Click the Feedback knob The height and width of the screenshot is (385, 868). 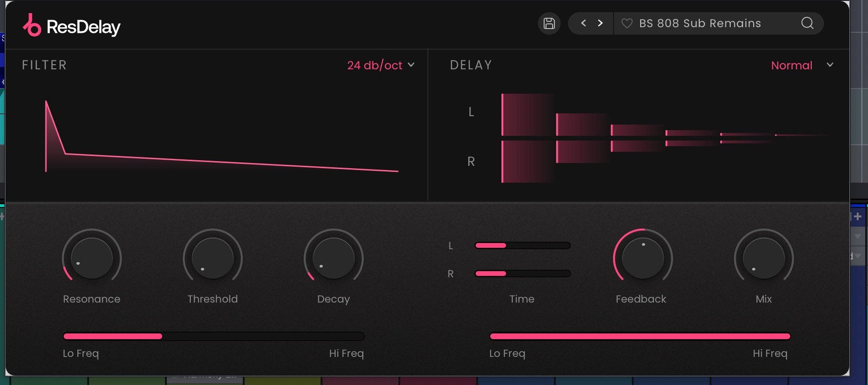click(x=643, y=258)
